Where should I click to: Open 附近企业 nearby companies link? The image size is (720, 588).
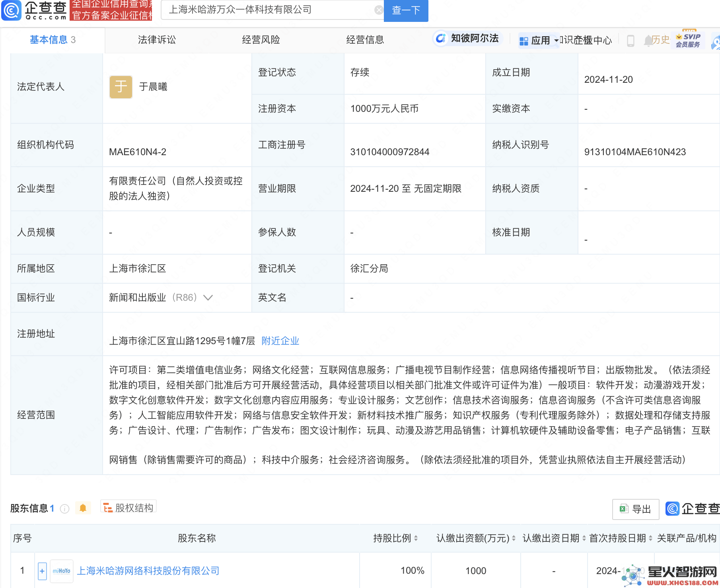pos(280,341)
